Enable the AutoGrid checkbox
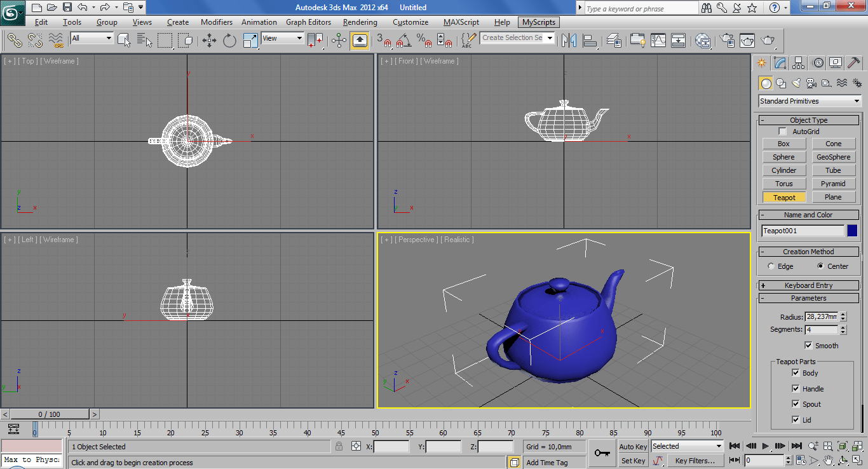868x469 pixels. (782, 132)
